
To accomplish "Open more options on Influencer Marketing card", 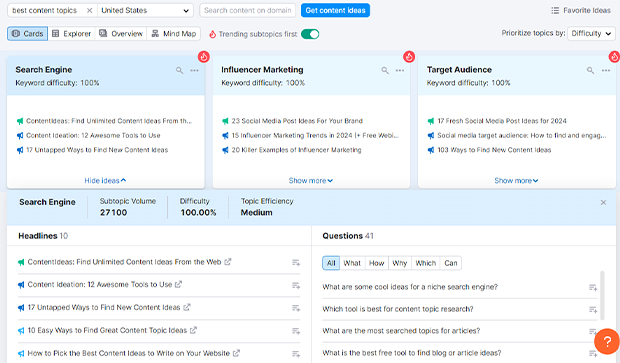I will point(400,70).
